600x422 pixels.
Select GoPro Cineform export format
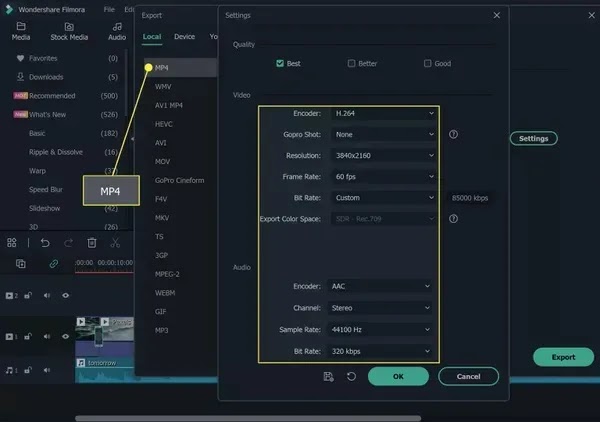click(179, 181)
